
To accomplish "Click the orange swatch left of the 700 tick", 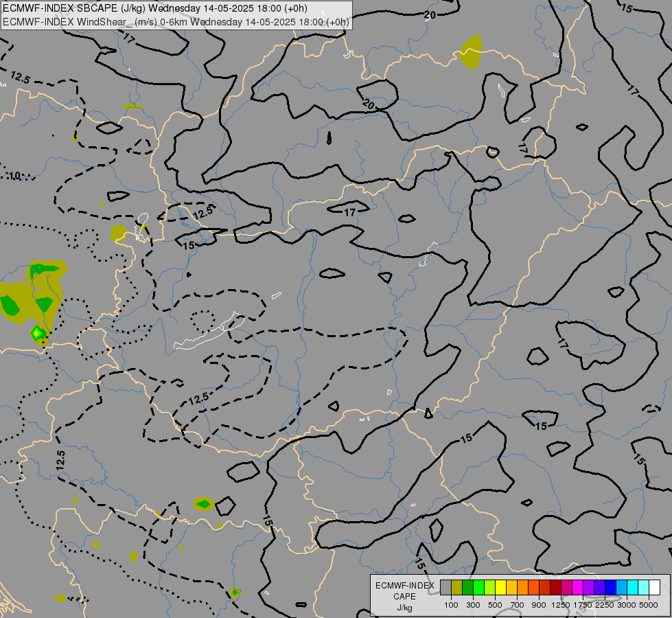I will (522, 587).
